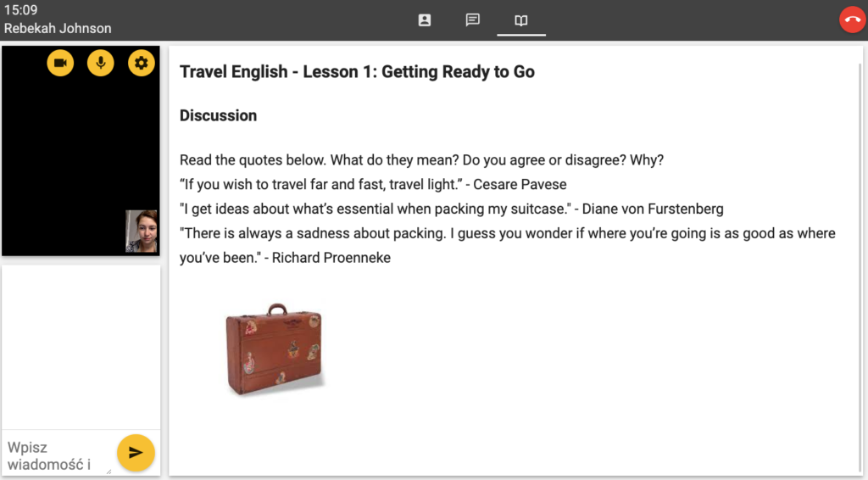Select the Discussion heading
Viewport: 868px width, 480px height.
pos(218,115)
